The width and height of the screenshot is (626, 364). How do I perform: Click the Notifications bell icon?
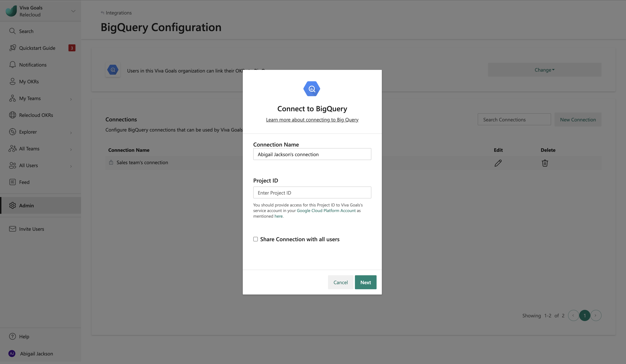click(x=12, y=65)
